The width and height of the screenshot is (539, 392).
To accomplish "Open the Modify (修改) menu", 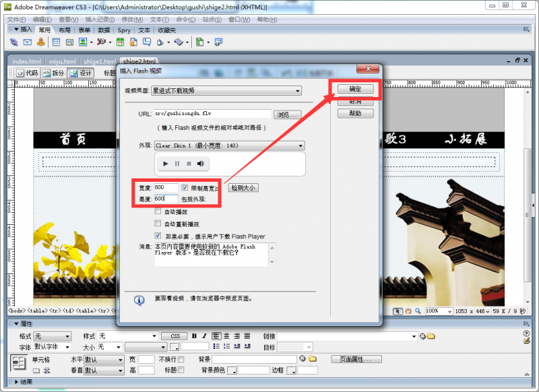I will [132, 20].
